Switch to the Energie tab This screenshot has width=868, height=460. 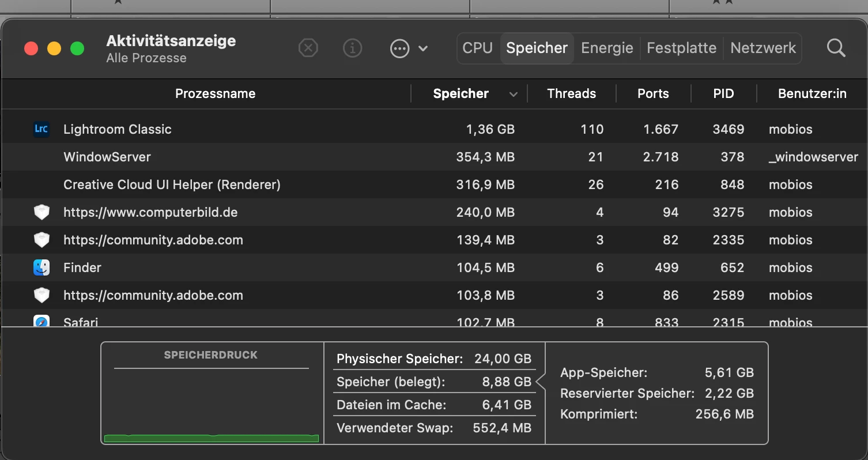tap(607, 48)
